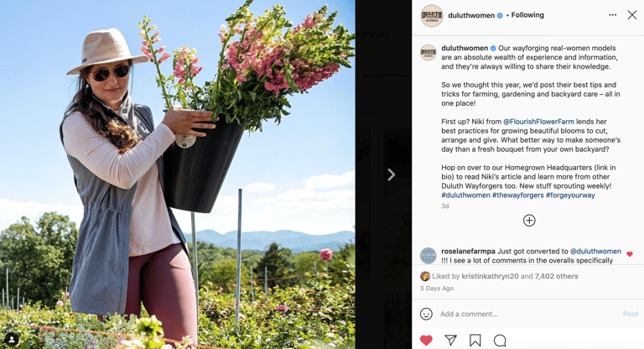Save post with bookmark icon
The image size is (644, 349).
pos(475,340)
